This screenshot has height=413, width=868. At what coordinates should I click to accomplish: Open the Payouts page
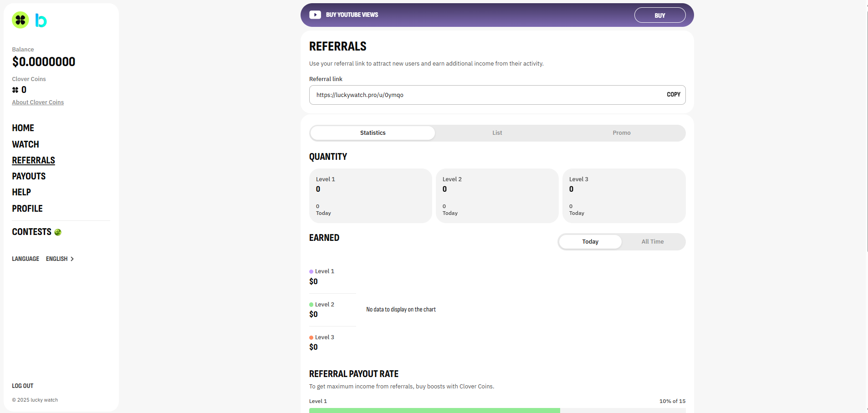29,176
